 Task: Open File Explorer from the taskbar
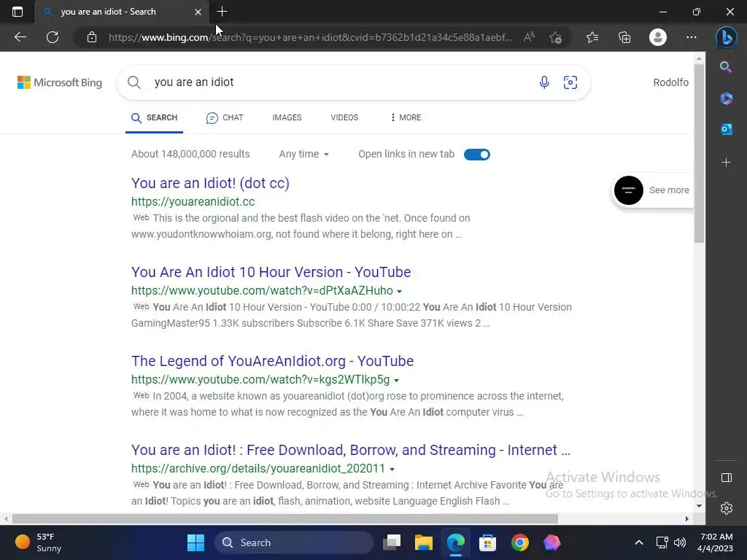tap(424, 542)
